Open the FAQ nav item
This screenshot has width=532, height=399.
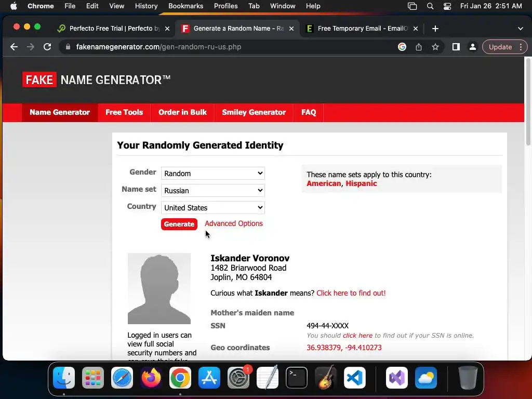309,112
